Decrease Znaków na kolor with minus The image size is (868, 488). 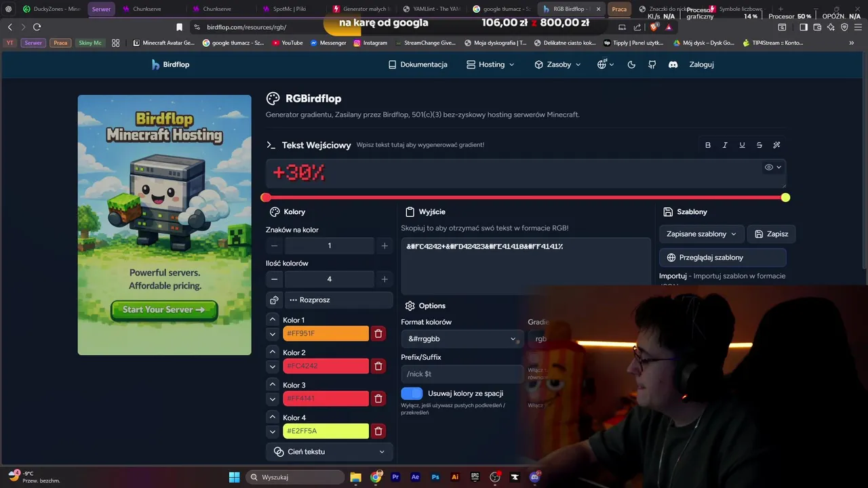pyautogui.click(x=274, y=245)
